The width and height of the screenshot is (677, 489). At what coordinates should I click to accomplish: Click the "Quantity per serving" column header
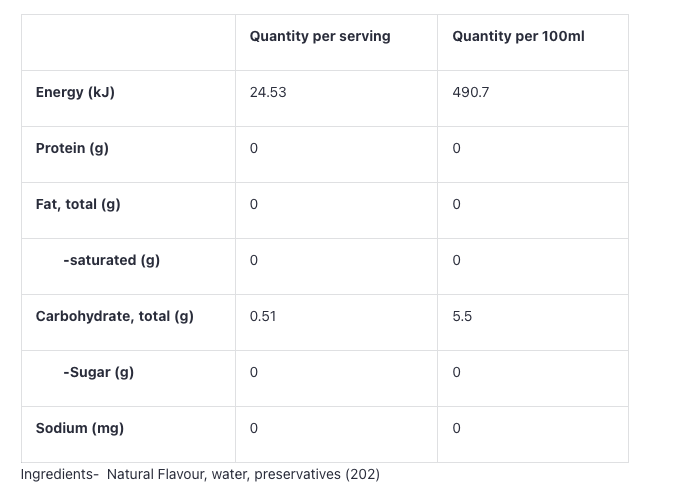point(320,36)
